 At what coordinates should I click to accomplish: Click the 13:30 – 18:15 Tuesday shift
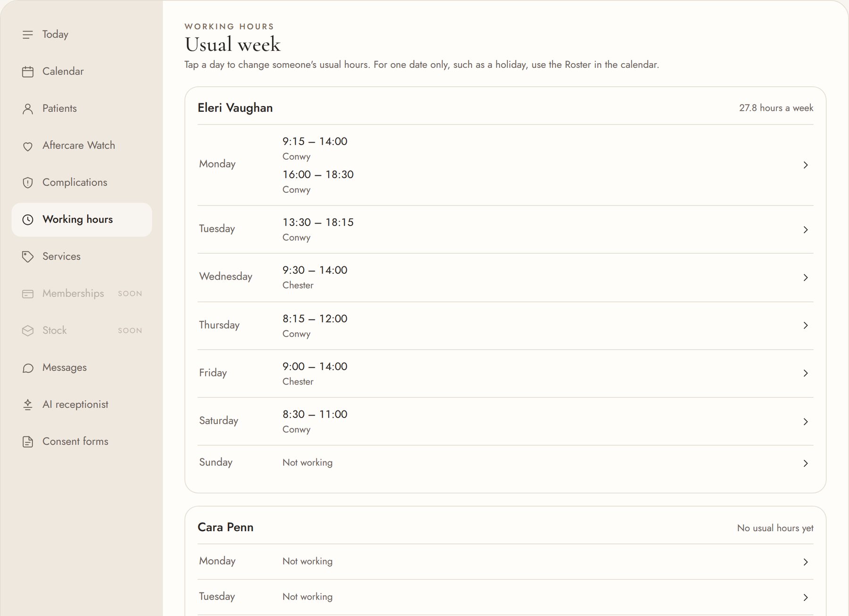(318, 222)
